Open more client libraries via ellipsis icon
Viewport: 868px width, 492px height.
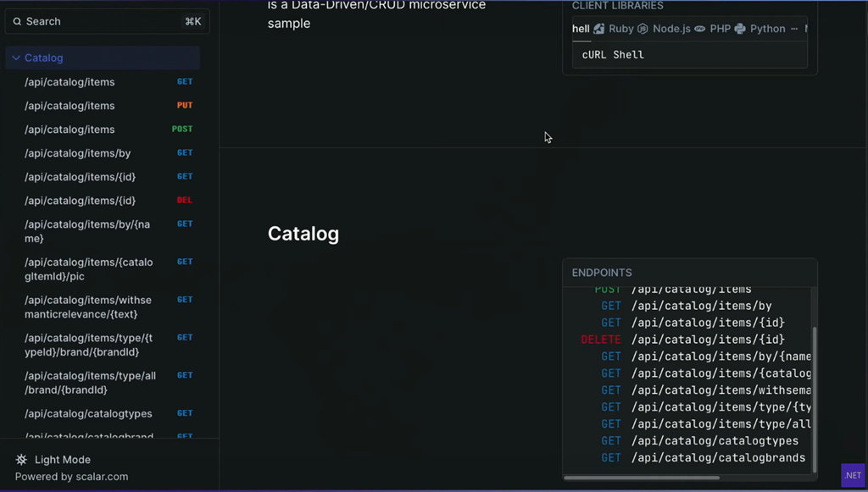point(794,29)
